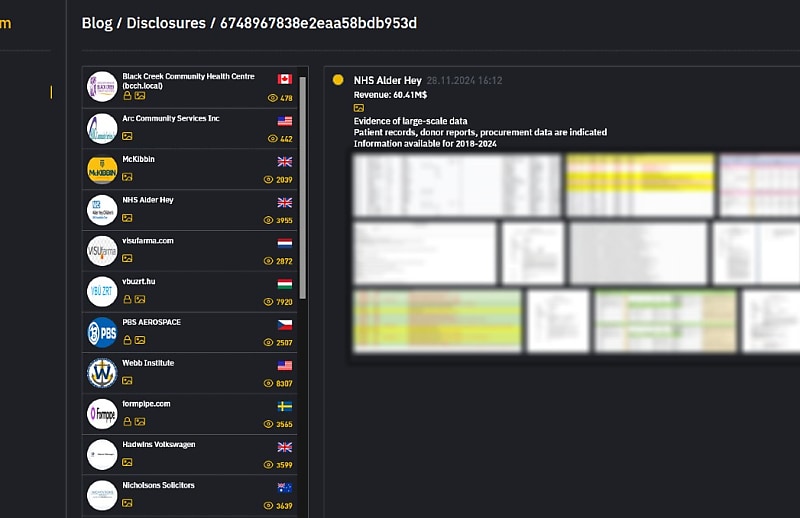Open first blurred thumbnail in top row
800x518 pixels.
(457, 185)
